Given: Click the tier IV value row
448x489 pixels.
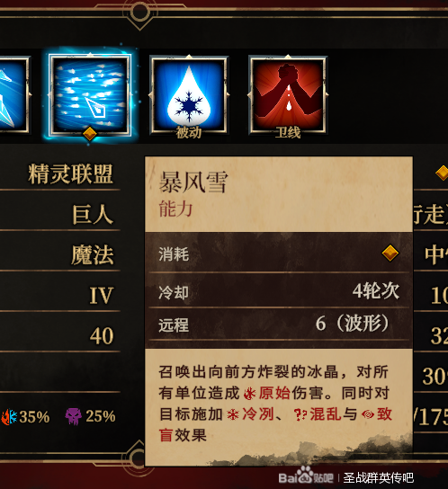Looking at the screenshot, I should click(x=60, y=296).
